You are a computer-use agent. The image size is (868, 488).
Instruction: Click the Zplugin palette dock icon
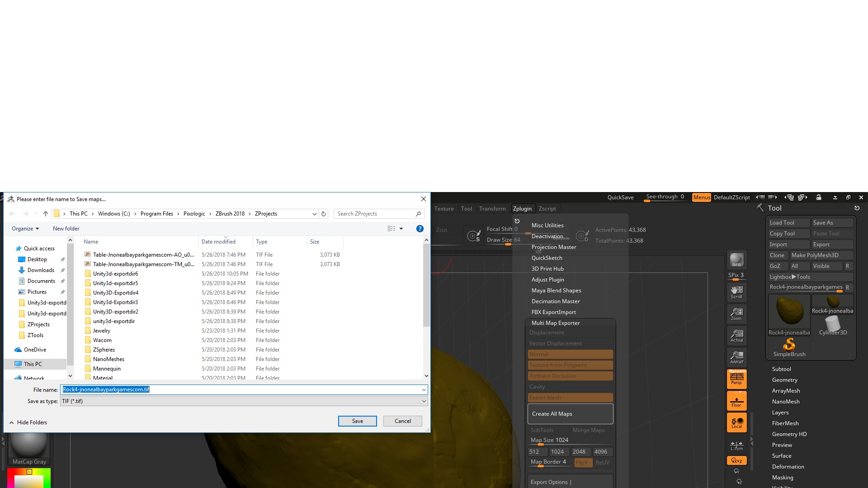click(x=517, y=221)
